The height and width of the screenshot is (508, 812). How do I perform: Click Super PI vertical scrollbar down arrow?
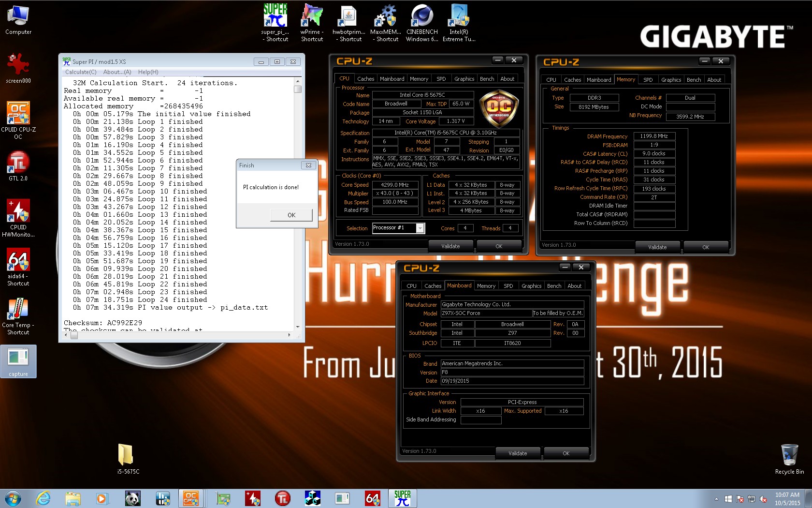(x=298, y=327)
